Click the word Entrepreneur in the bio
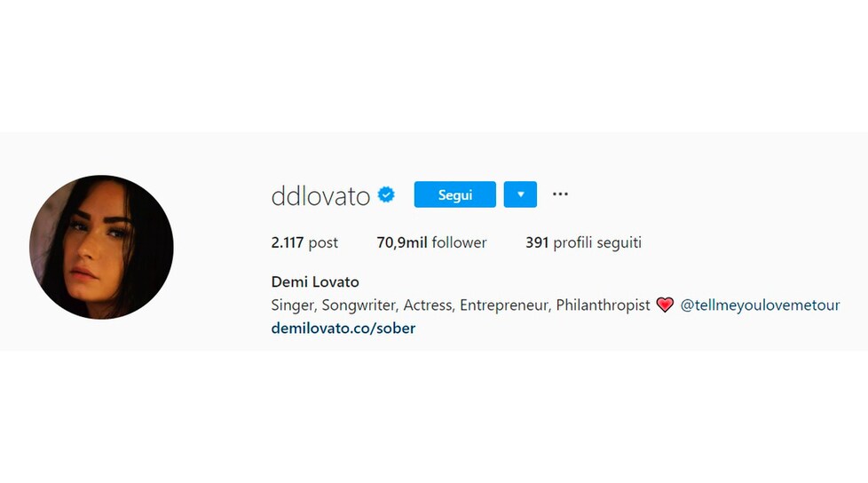 coord(505,305)
